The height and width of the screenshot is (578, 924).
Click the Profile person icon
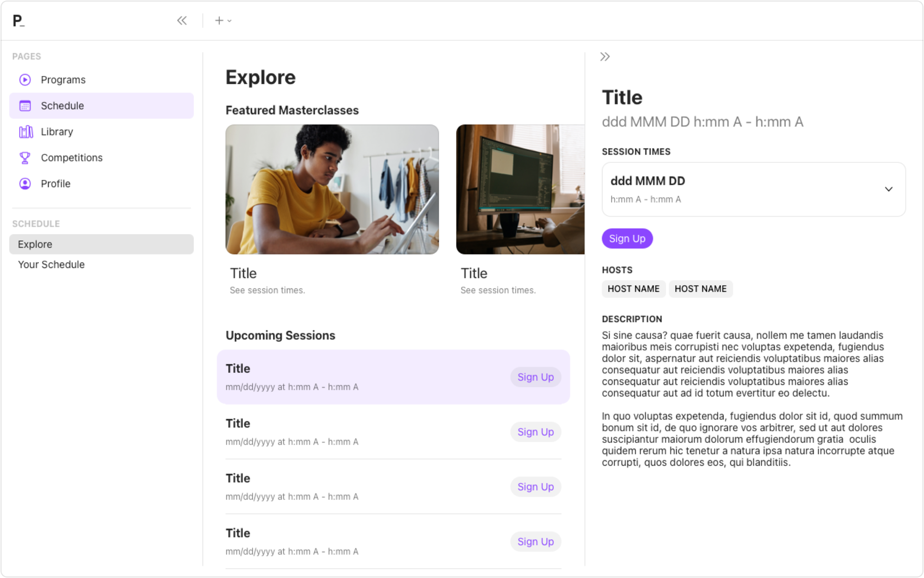pyautogui.click(x=25, y=184)
